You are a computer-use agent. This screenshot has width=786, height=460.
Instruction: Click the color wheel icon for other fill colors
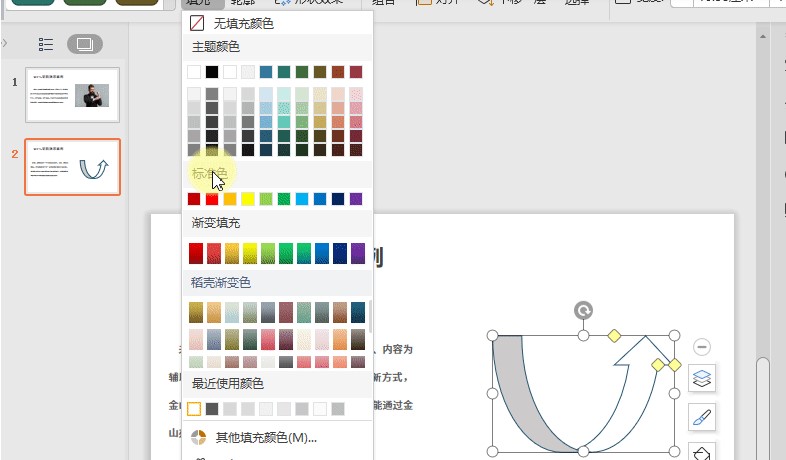pos(197,437)
